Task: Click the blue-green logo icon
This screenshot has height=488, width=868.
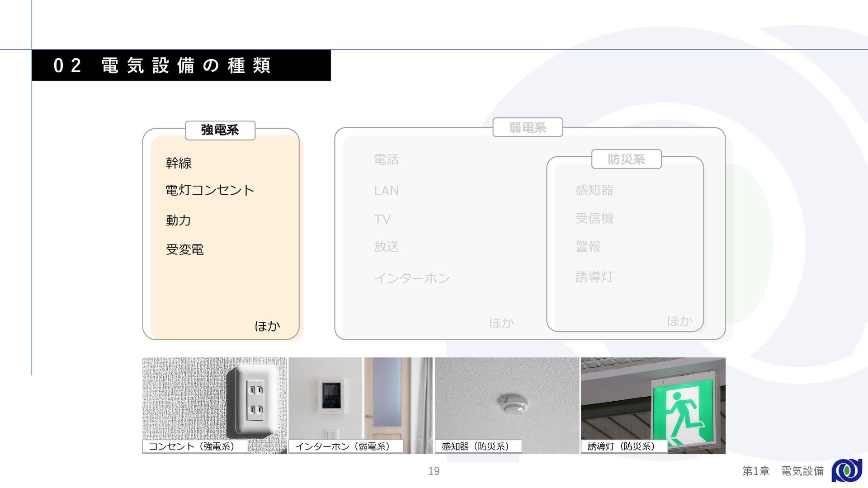Action: pos(847,471)
